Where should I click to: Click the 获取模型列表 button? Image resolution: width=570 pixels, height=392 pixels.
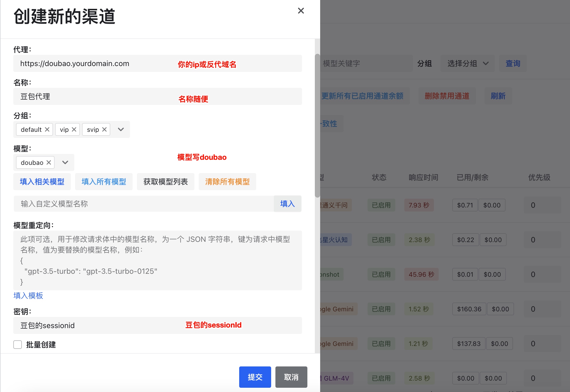pyautogui.click(x=166, y=182)
